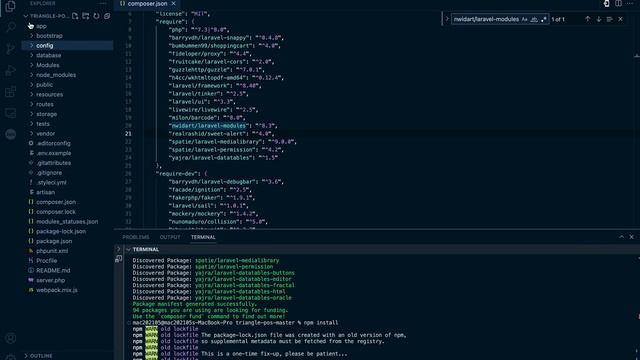Click Open Changes icon in editor title bar
The width and height of the screenshot is (640, 360).
click(607, 4)
